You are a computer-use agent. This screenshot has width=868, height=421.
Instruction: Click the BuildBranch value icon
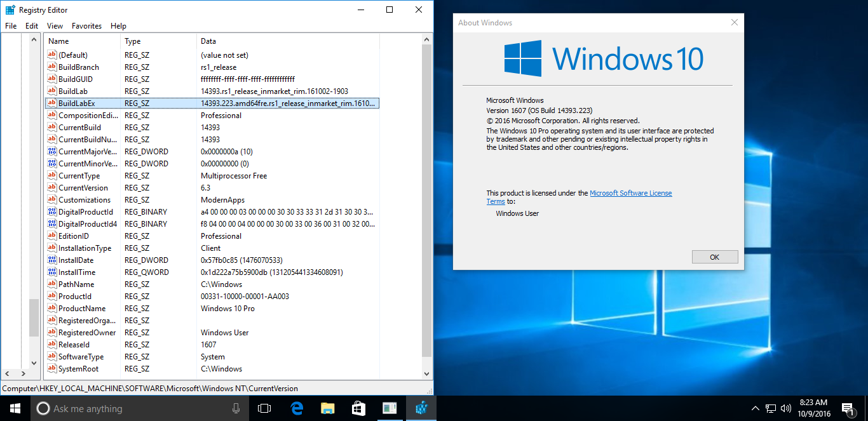click(52, 67)
